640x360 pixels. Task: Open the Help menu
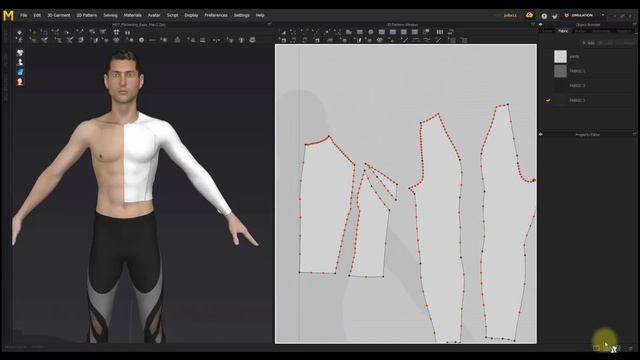260,15
